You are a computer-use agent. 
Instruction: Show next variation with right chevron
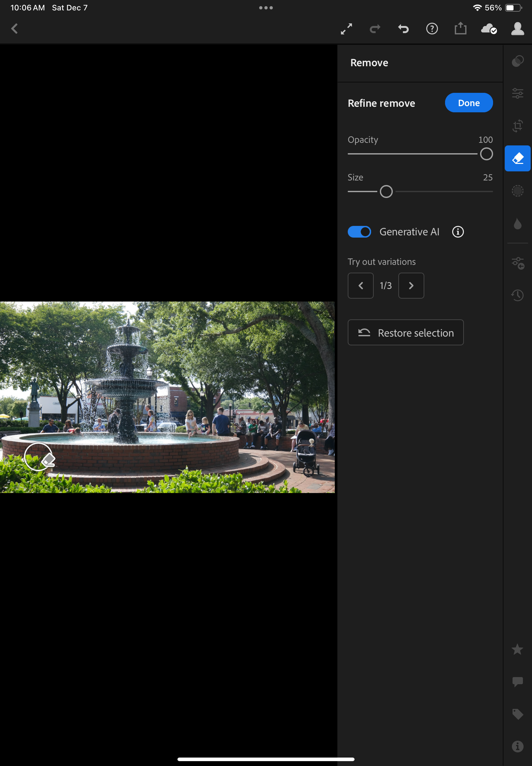pyautogui.click(x=411, y=286)
